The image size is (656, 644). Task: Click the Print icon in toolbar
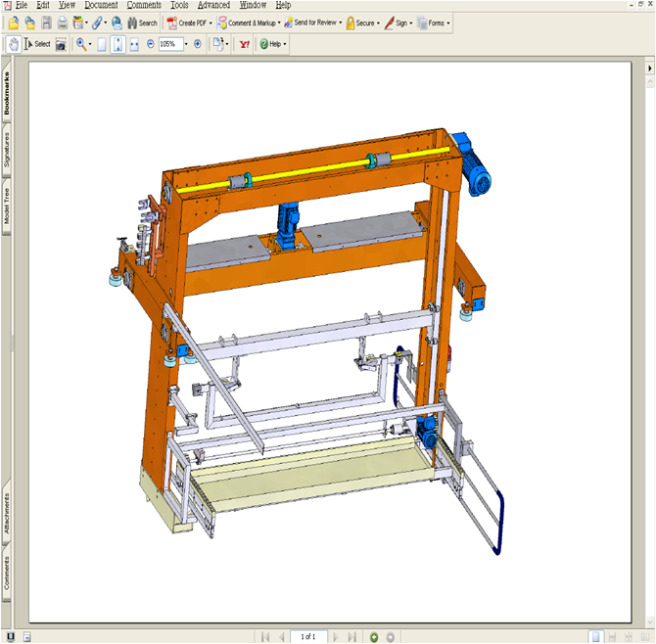tap(63, 23)
